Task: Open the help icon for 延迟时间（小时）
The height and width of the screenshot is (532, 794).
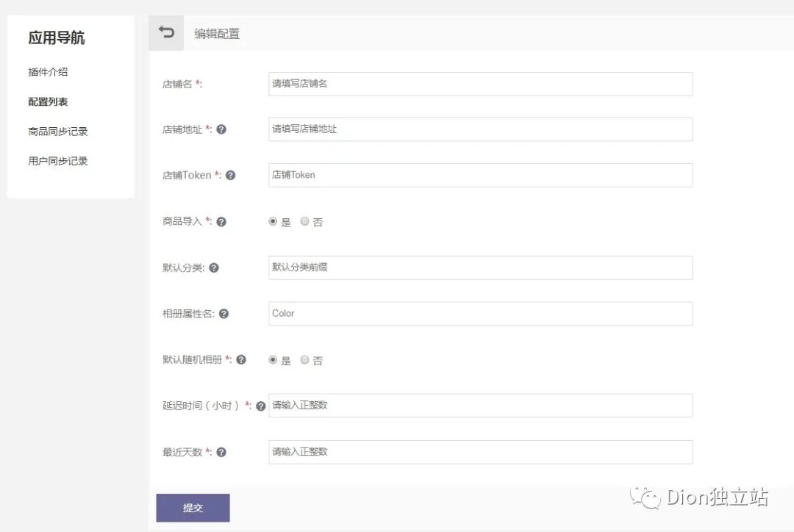Action: 260,406
